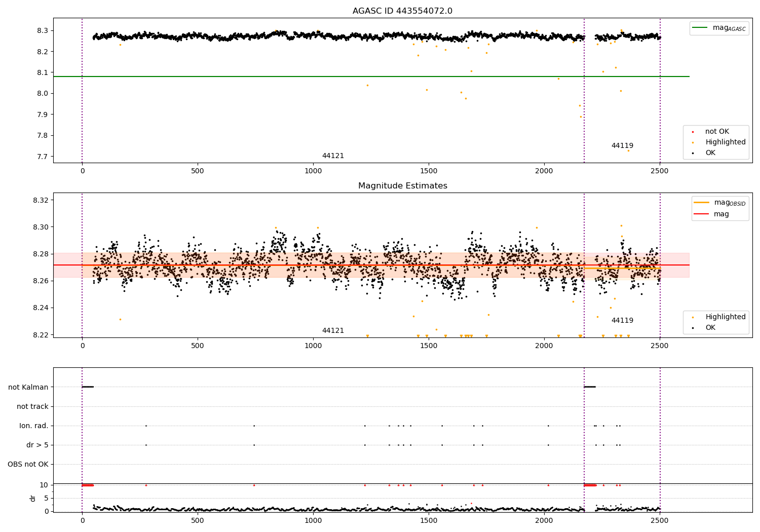Image resolution: width=760 pixels, height=532 pixels.
Task: Click the '8.22' y-axis tick label
Action: pos(42,335)
